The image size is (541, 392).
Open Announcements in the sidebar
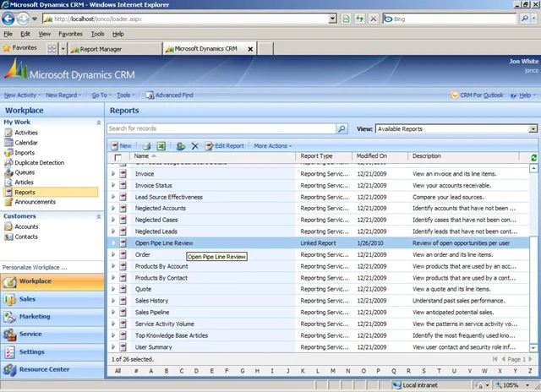35,202
